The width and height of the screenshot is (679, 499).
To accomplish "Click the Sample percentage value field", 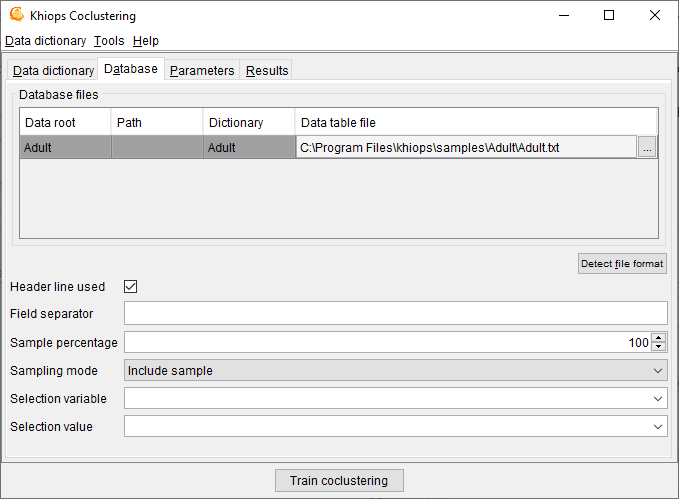I will click(x=386, y=342).
